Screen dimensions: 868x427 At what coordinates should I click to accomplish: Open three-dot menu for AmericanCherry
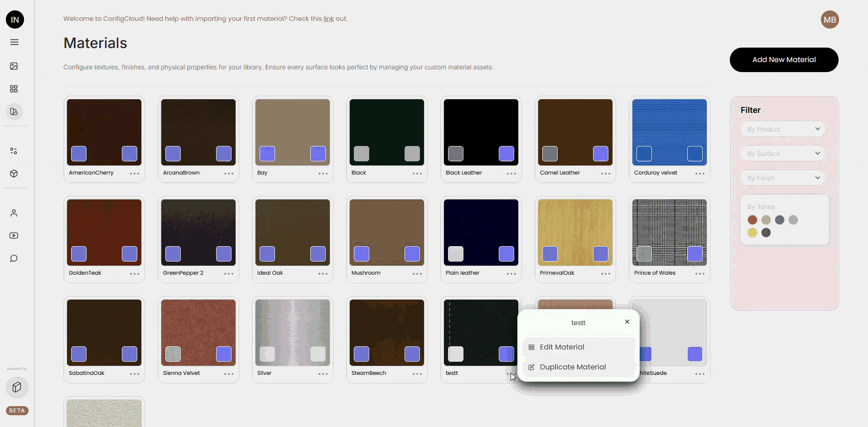[135, 174]
